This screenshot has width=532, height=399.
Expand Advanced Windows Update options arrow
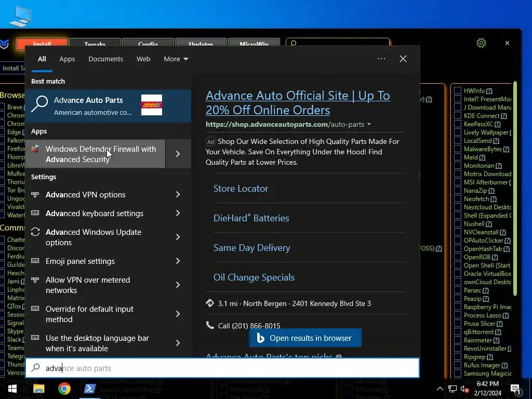pos(178,237)
